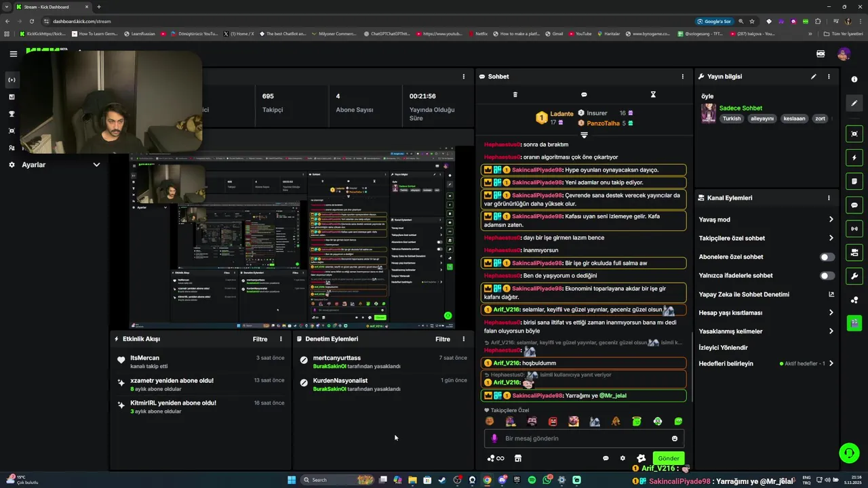Click the lightning bolt icon in right rail

854,157
